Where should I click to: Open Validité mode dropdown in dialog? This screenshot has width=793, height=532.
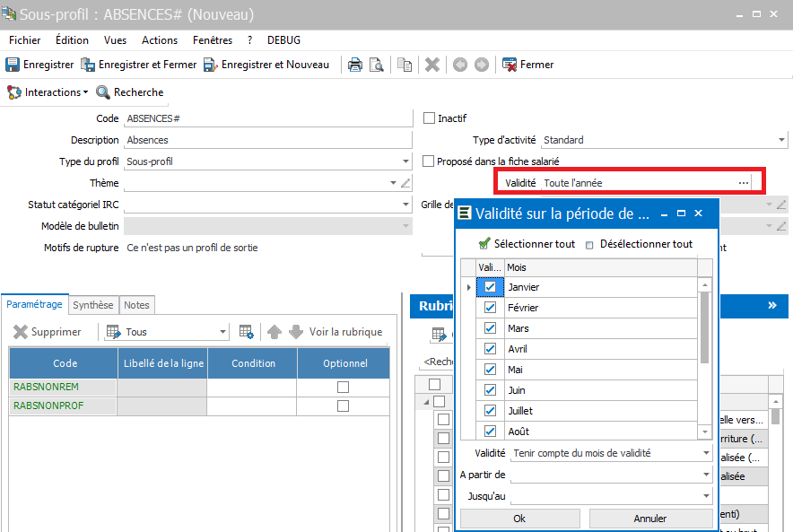click(707, 453)
